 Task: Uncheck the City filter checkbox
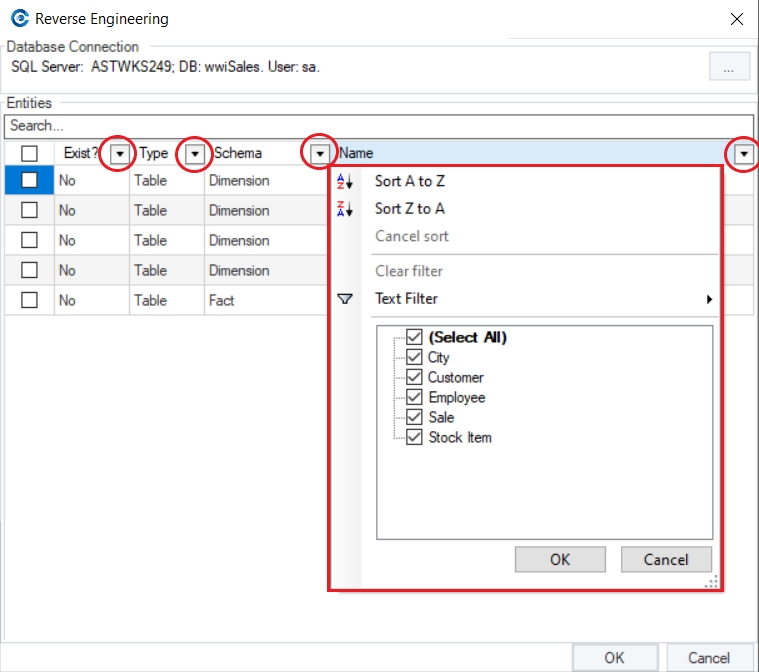[415, 357]
